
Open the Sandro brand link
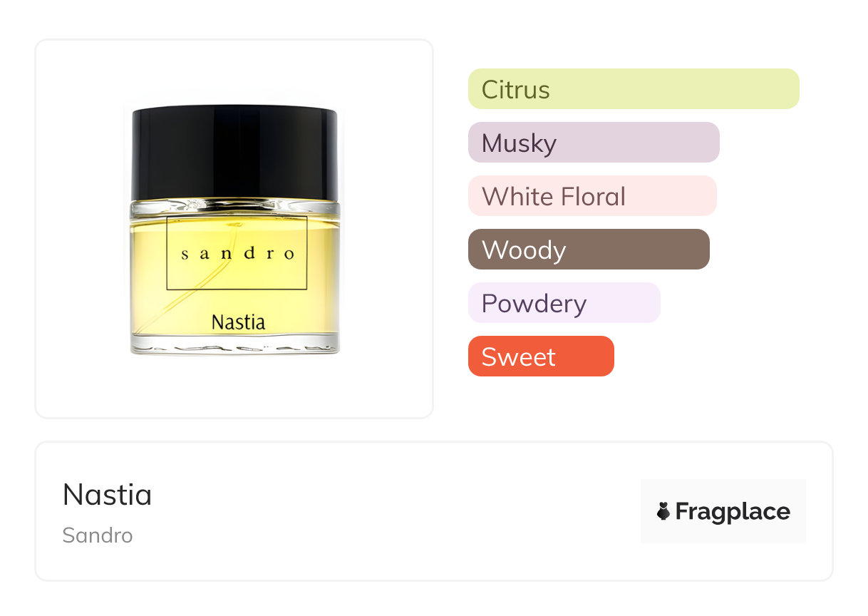click(98, 535)
